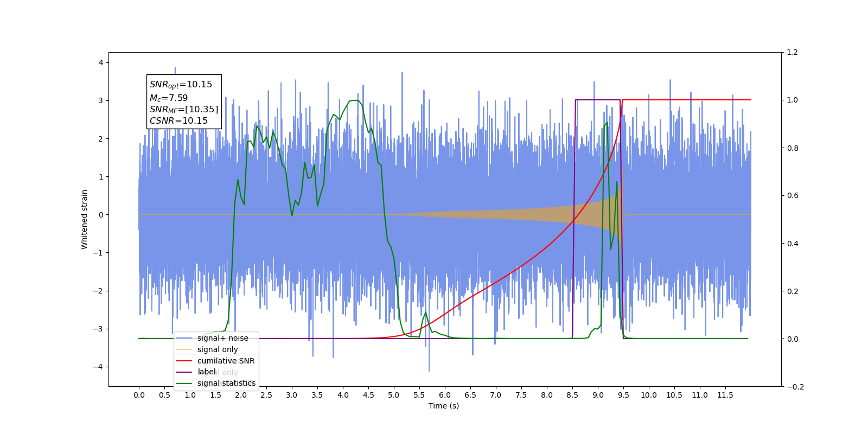Click the 'Time (s)' x-axis label
The image size is (868, 434).
point(444,406)
